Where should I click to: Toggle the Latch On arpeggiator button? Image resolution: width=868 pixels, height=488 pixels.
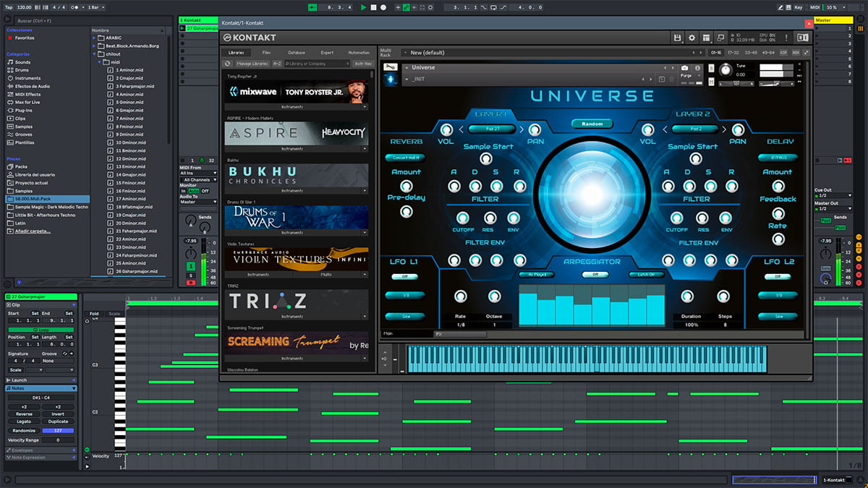click(x=646, y=274)
